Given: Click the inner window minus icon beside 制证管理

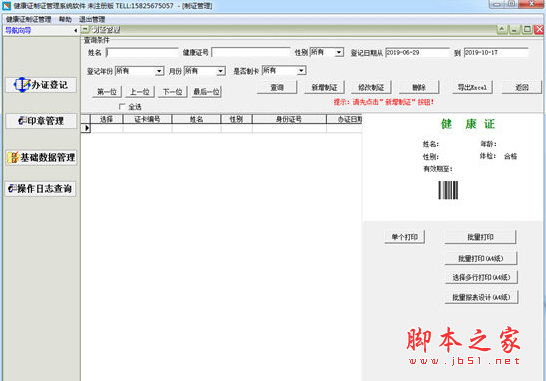Looking at the screenshot, I should click(x=85, y=30).
